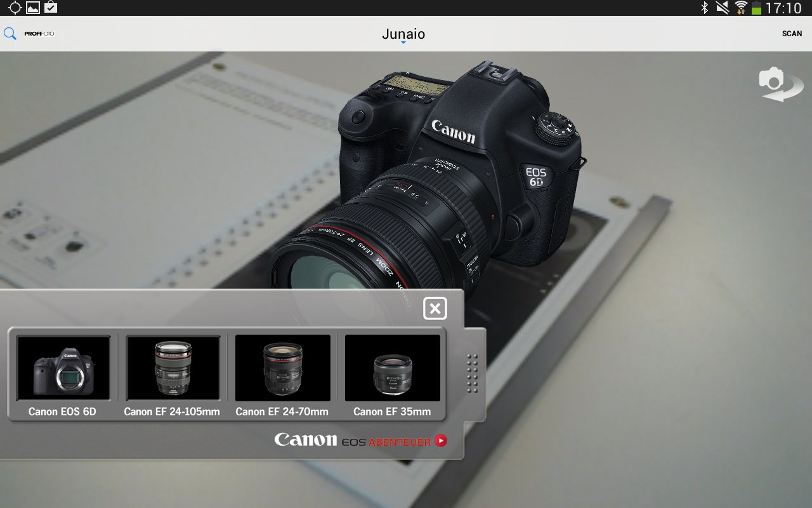Tap the "Canon EF 35mm" label

(392, 411)
